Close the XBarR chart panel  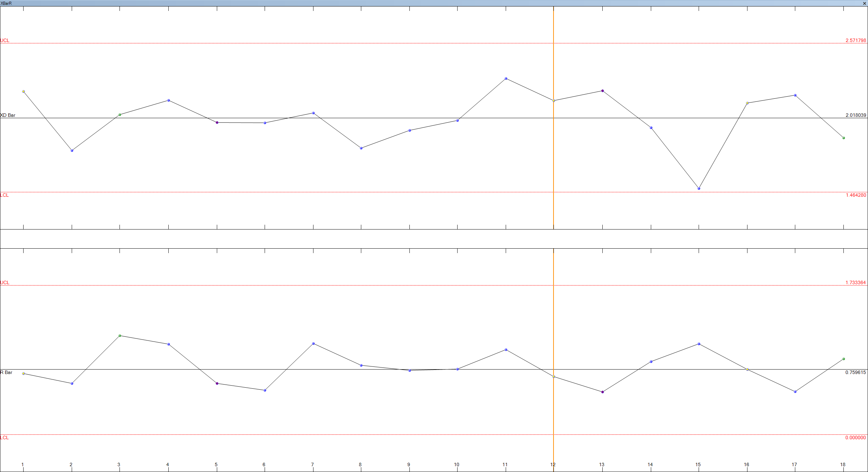tap(864, 3)
